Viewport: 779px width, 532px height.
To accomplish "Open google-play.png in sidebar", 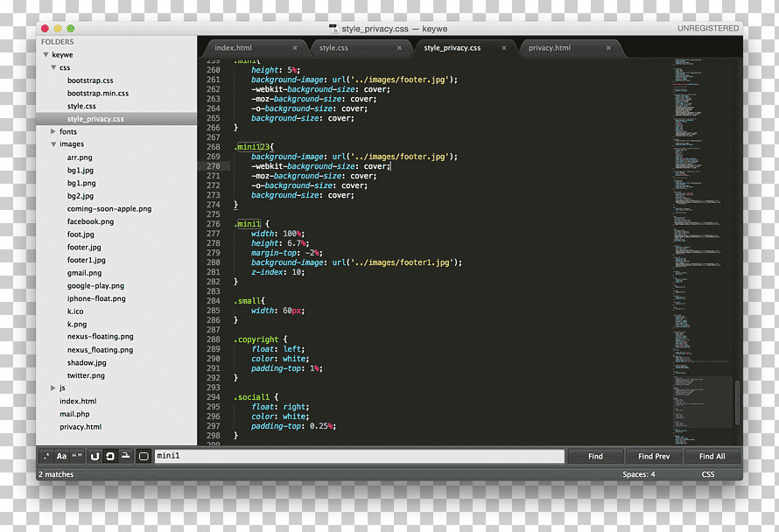I will (95, 286).
